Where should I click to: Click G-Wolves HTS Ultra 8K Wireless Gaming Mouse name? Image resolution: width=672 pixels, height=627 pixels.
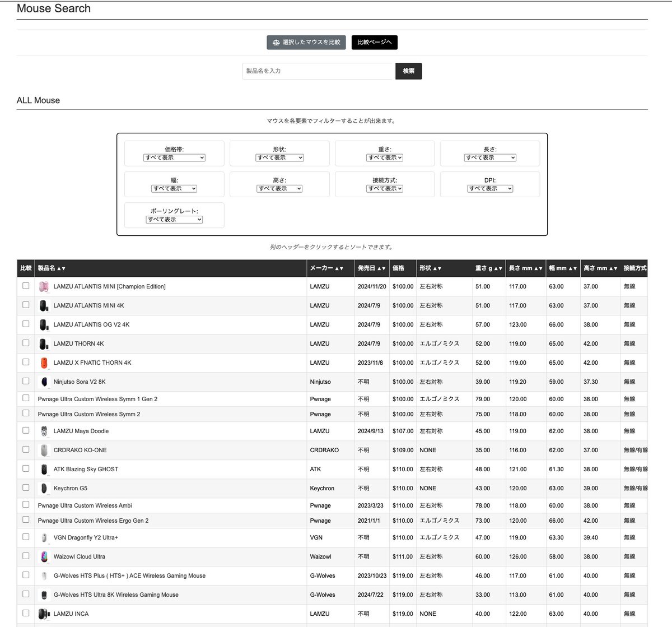[116, 595]
